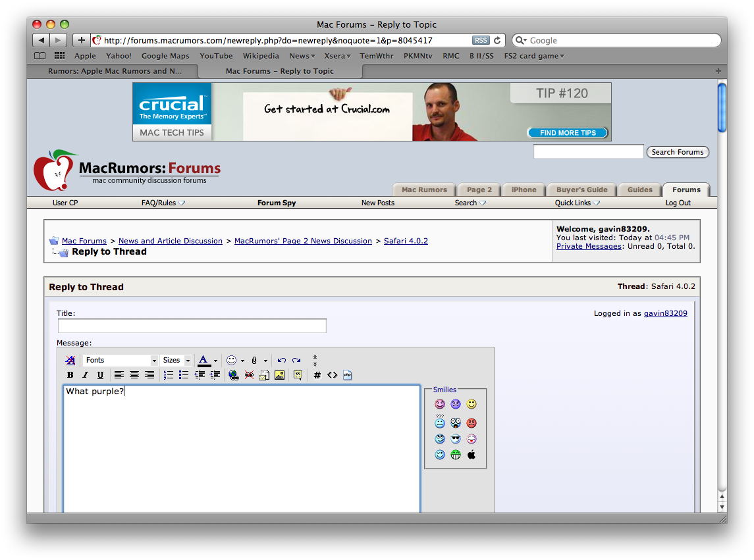Wrap text in HTML tags icon
The width and height of the screenshot is (754, 560).
click(333, 375)
